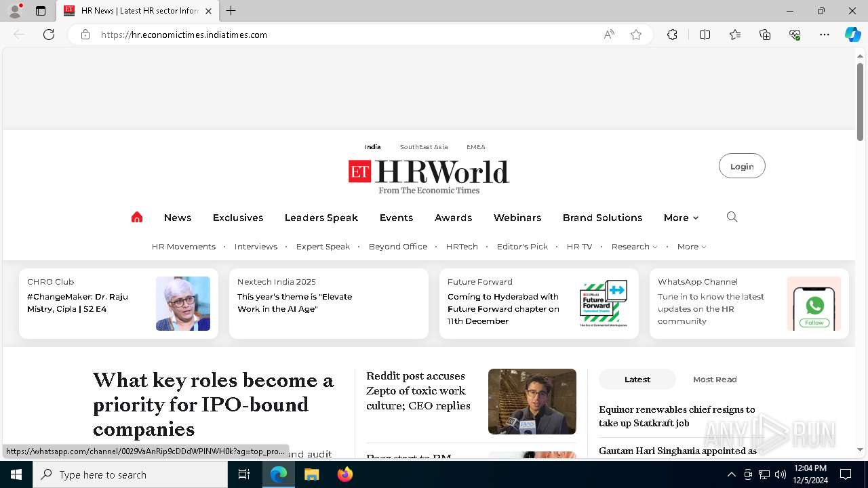Launch Firefox from taskbar
The image size is (868, 488).
pyautogui.click(x=345, y=474)
